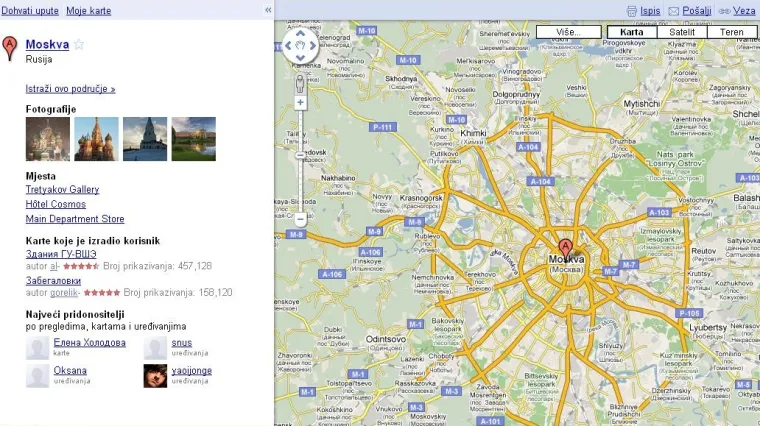Switch to Teren map view
This screenshot has height=426, width=760.
tap(732, 32)
